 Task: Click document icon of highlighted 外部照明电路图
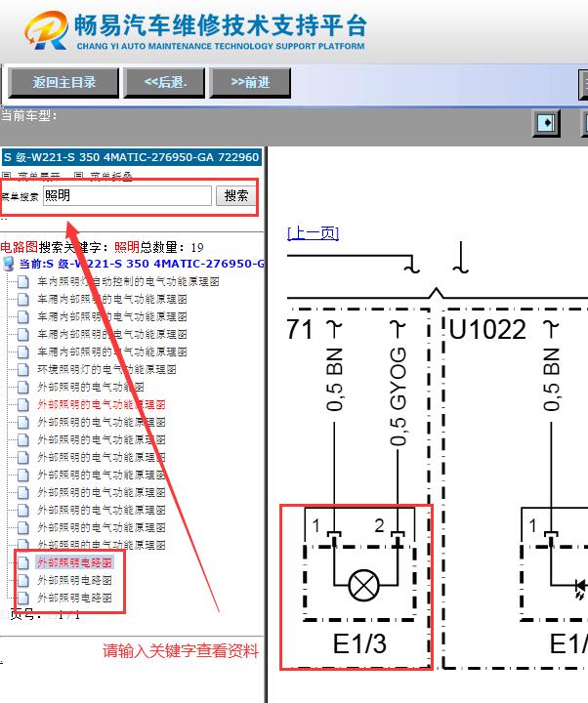23,562
